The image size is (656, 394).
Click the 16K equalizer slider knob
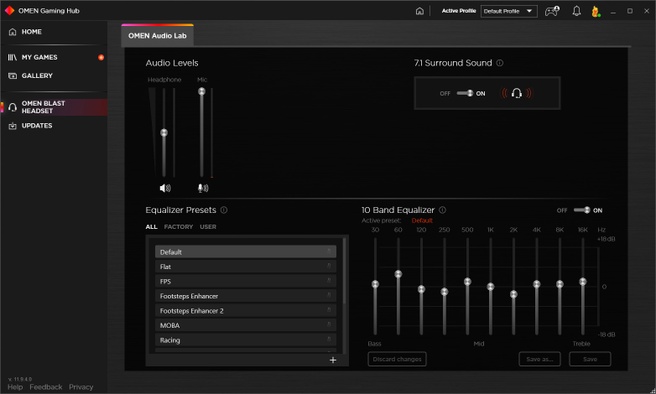click(583, 281)
